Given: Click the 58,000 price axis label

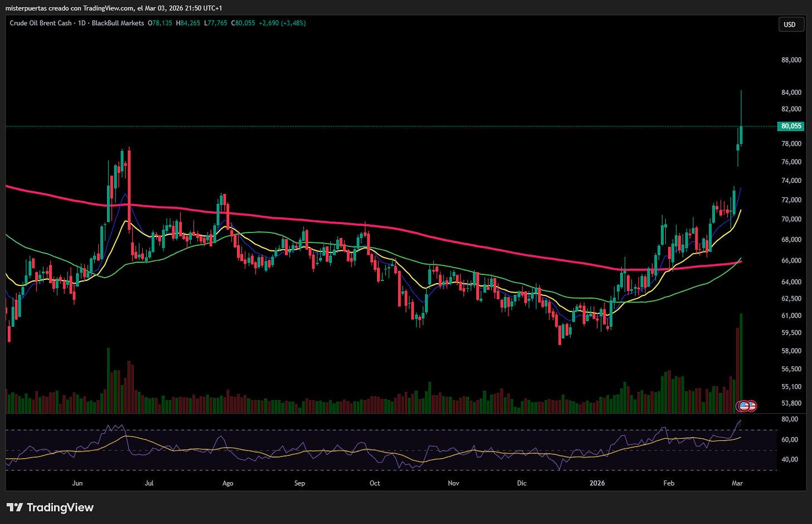Looking at the screenshot, I should coord(791,351).
